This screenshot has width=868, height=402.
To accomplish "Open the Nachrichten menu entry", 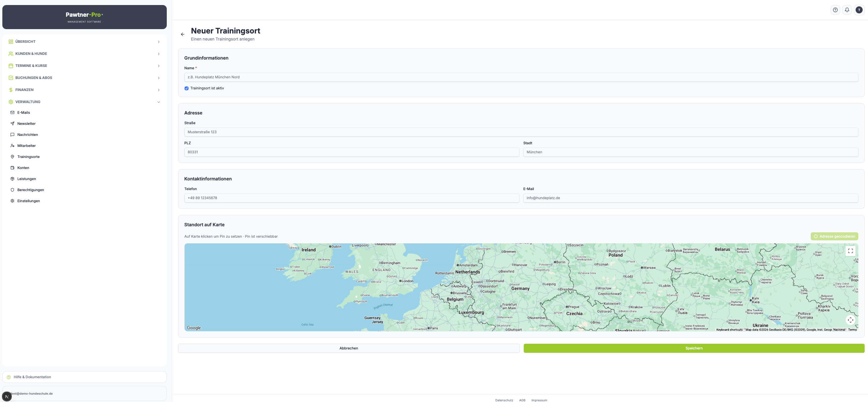I will (84, 135).
